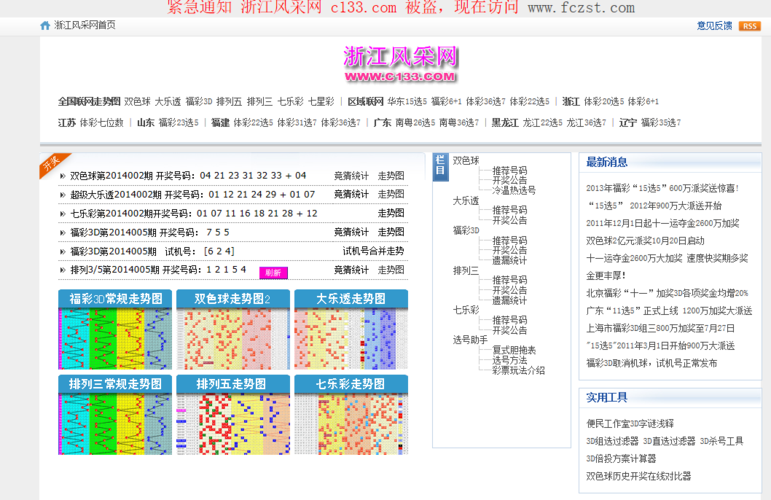Open 排列三常规走势图 thumbnail
This screenshot has width=771, height=500.
[x=115, y=414]
